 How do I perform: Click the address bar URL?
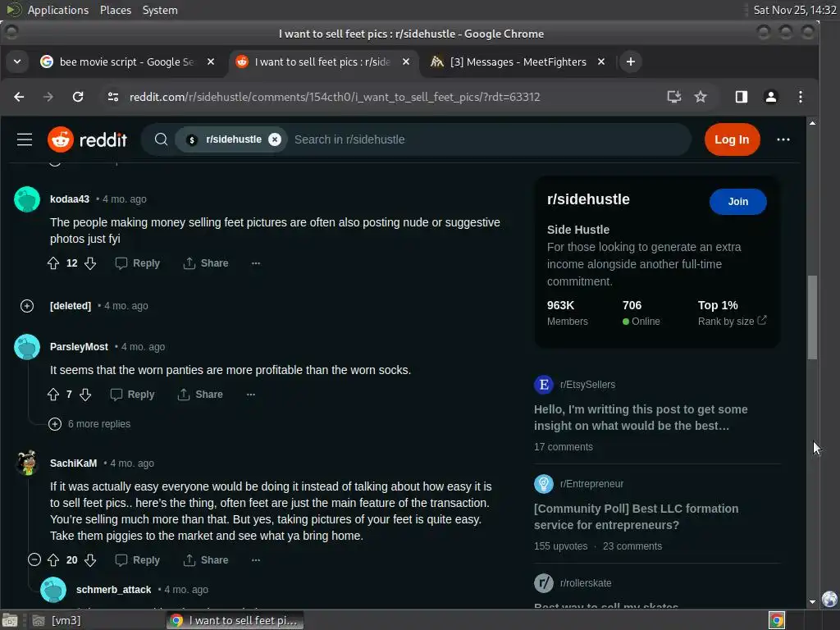point(335,97)
